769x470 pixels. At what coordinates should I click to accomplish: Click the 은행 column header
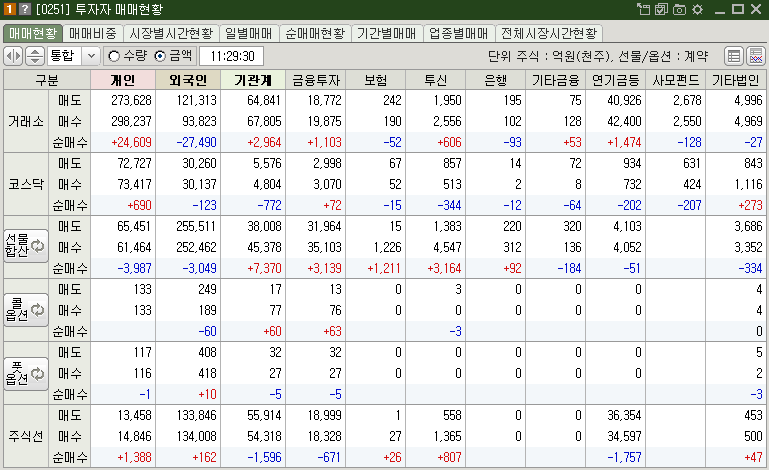click(x=495, y=80)
